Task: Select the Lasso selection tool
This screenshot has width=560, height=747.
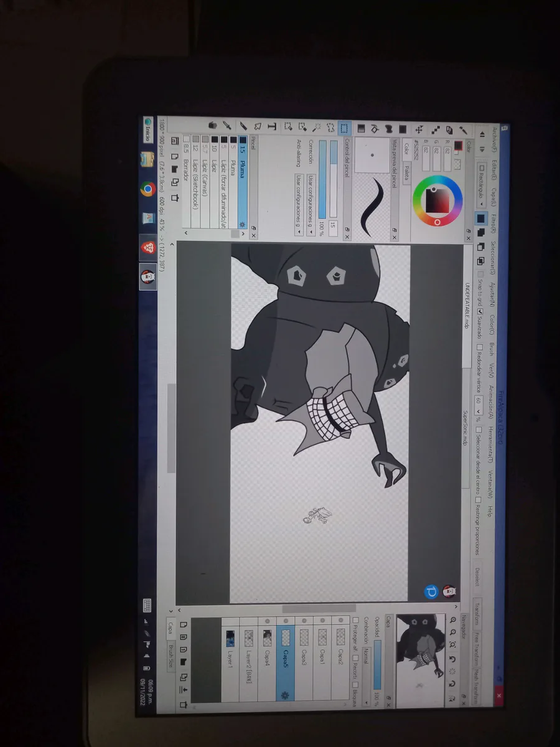Action: 331,127
